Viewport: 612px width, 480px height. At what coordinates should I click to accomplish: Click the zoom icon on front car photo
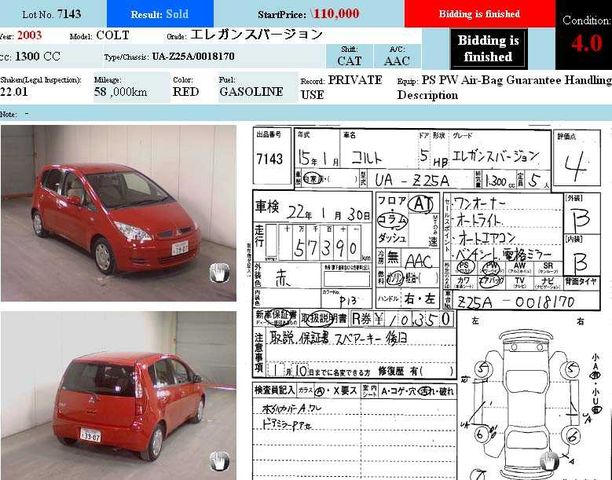(x=219, y=272)
